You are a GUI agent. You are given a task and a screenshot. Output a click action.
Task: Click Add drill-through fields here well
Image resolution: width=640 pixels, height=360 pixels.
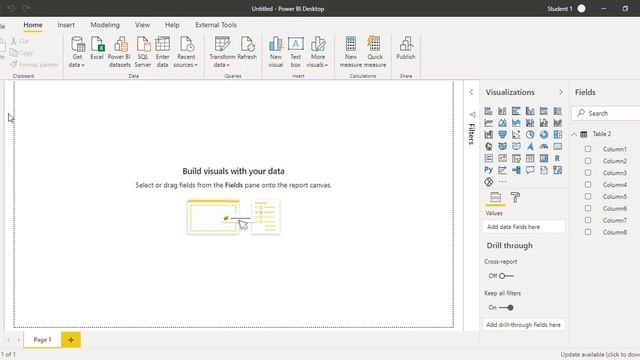tap(524, 325)
